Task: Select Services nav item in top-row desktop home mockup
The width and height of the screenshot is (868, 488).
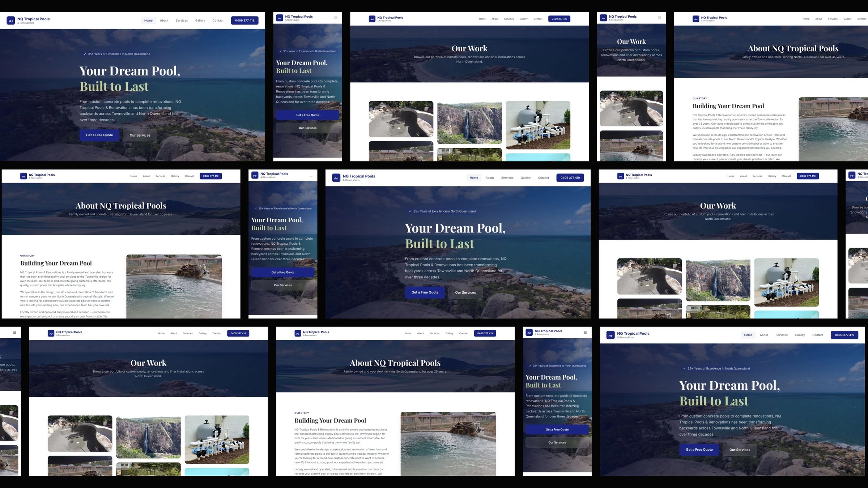Action: click(x=182, y=21)
